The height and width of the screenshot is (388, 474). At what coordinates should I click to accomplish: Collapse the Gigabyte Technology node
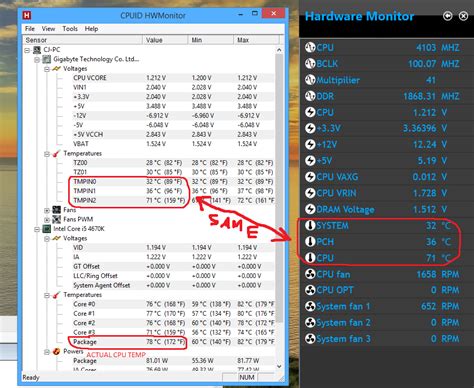pyautogui.click(x=37, y=60)
